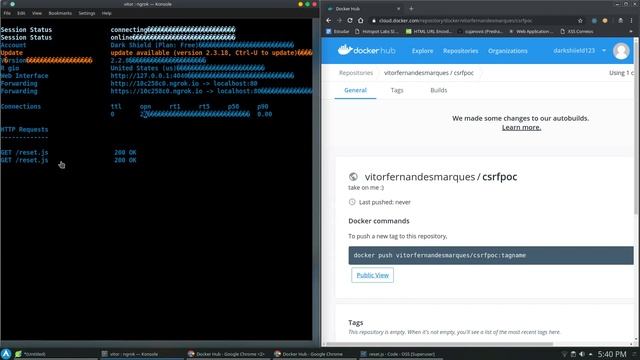Click the clipboard icon in system tray
This screenshot has height=360, width=640.
[x=573, y=354]
